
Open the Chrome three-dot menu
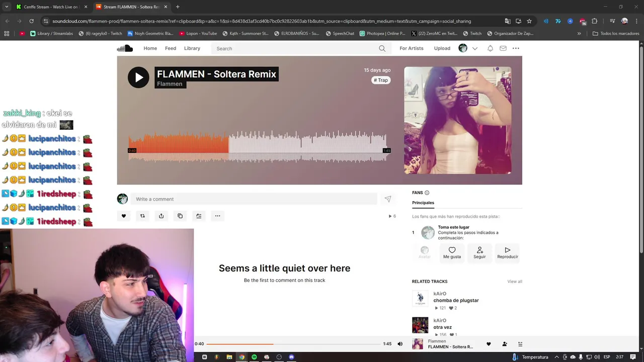pyautogui.click(x=636, y=21)
